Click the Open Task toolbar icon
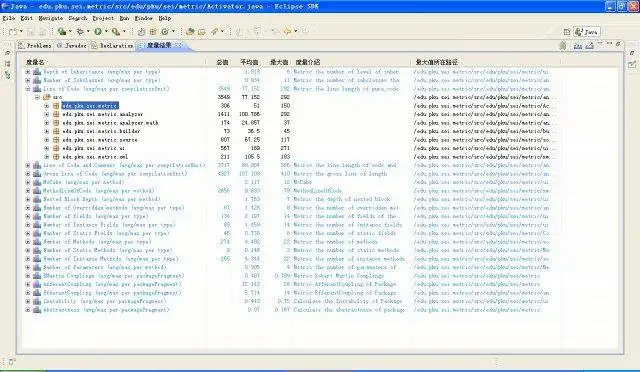640x372 pixels. click(202, 31)
